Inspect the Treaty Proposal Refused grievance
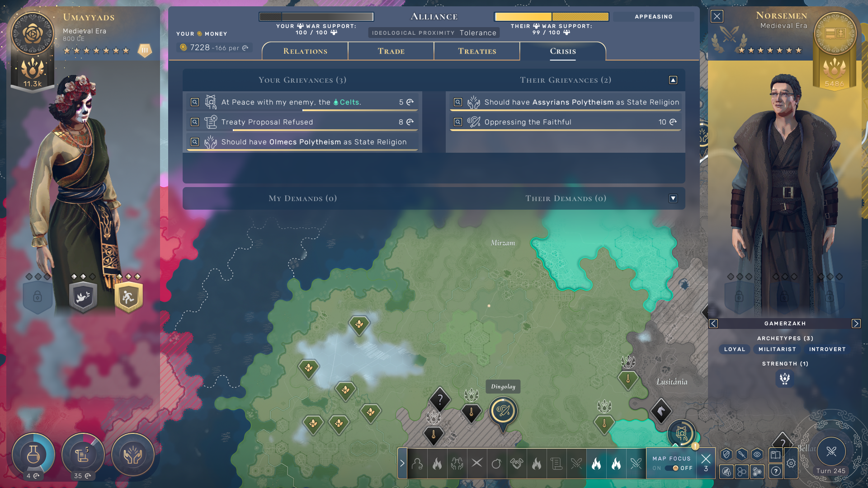868x488 pixels. [195, 122]
